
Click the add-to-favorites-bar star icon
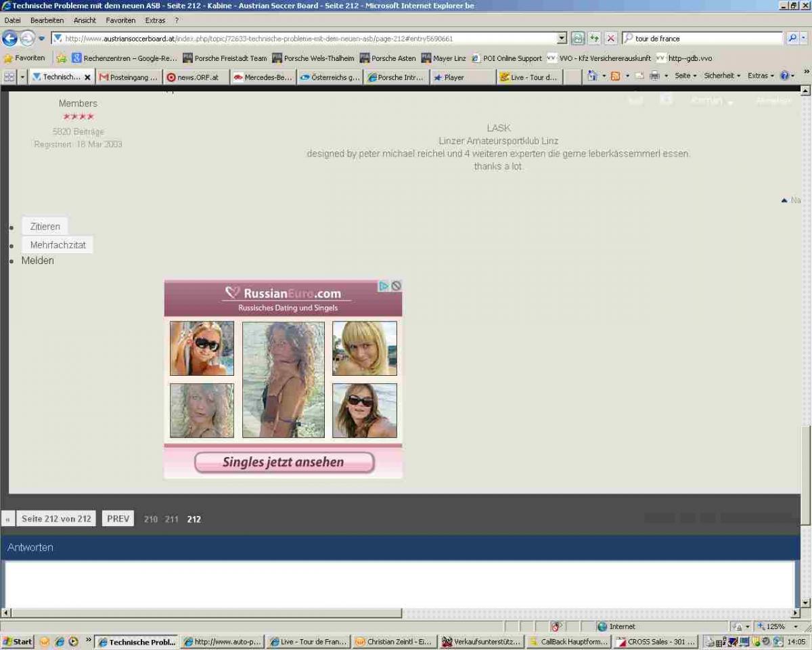tap(61, 58)
